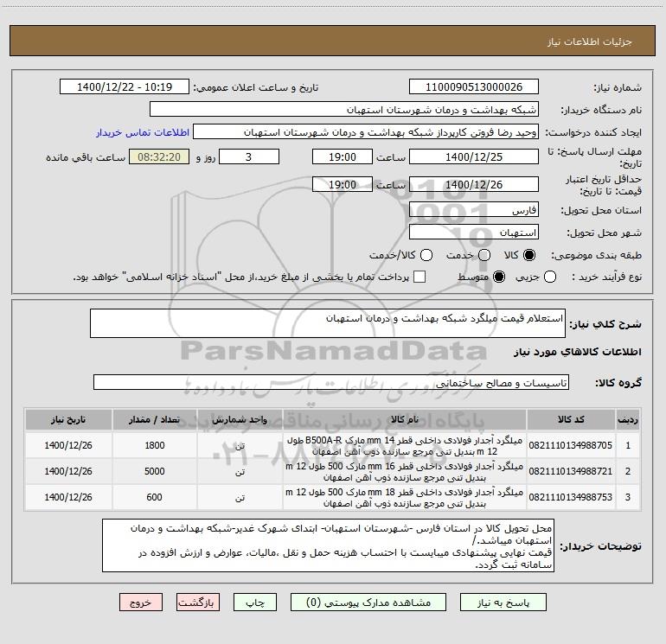Viewport: 666px width, 644px height.
Task: Click buyer notes text area
Action: tap(329, 545)
